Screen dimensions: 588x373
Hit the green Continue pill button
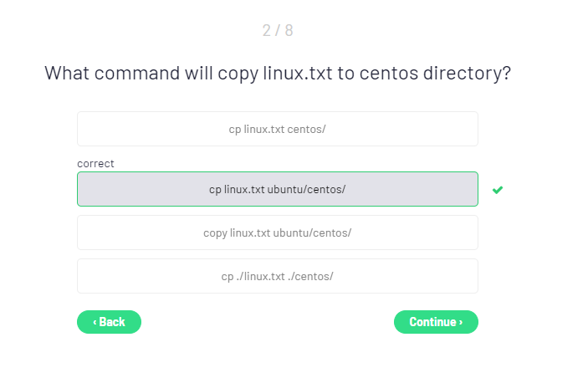tap(436, 322)
